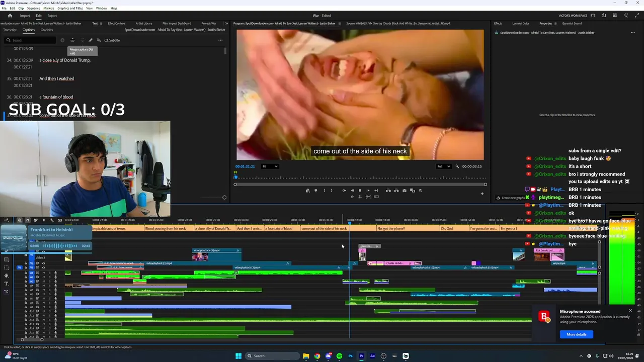Open the Lumetri Color panel tab
This screenshot has width=644, height=362.
click(521, 23)
